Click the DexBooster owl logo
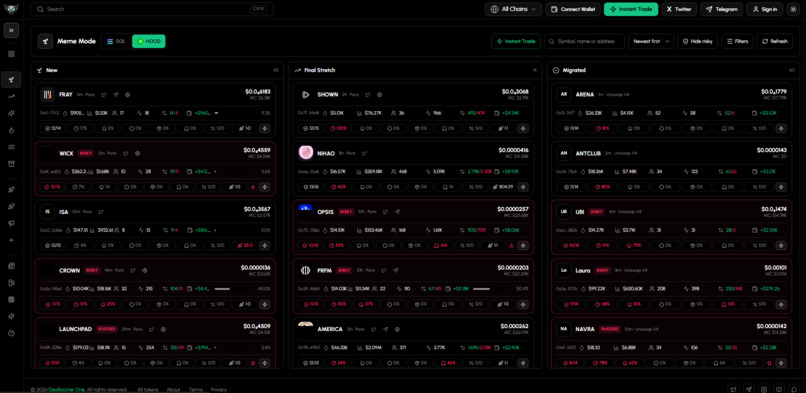The image size is (806, 393). coord(11,9)
